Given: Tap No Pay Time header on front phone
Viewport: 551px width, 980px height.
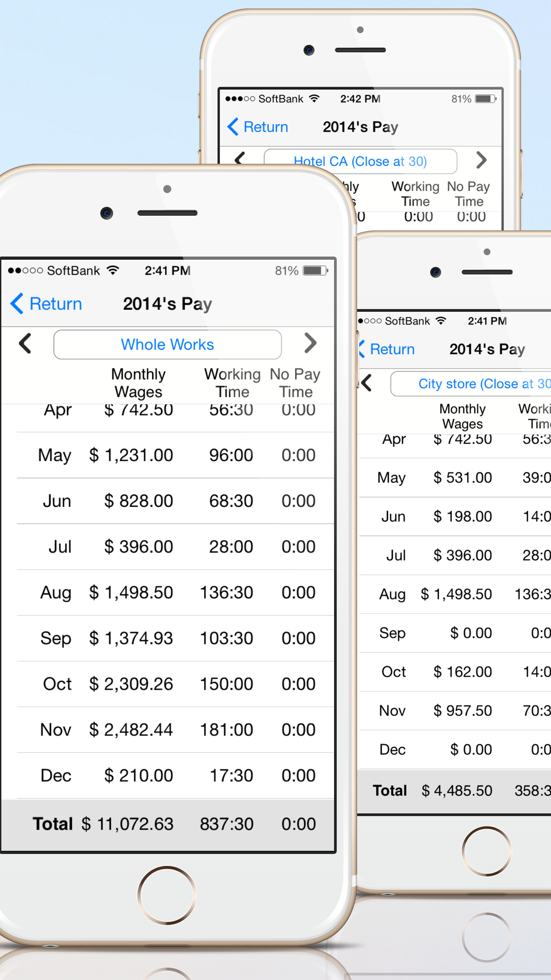Looking at the screenshot, I should (295, 383).
